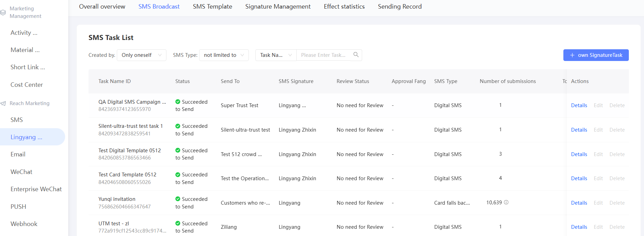Select Lingyang sidebar item
Screen dimensions: 644x236
pyautogui.click(x=32, y=137)
